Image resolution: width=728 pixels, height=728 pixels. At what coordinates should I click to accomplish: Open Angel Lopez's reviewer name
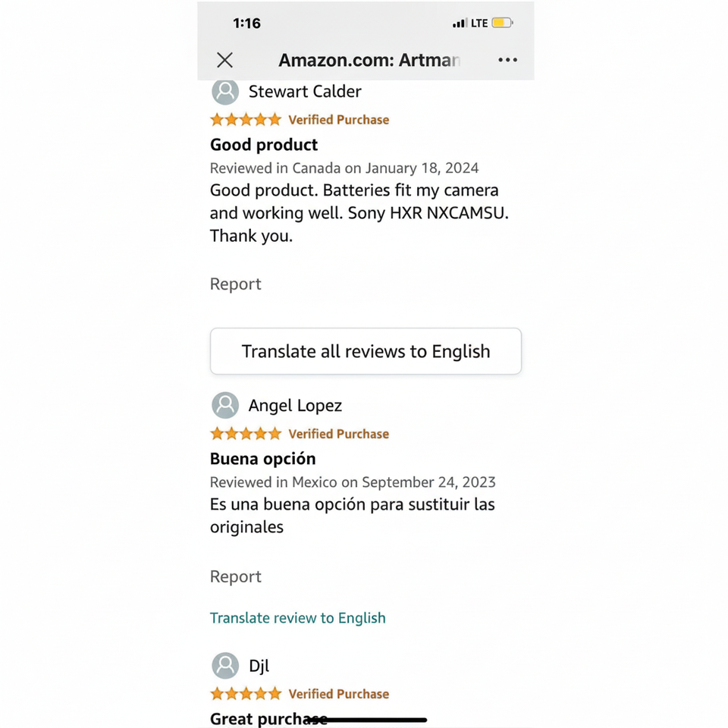pos(295,406)
